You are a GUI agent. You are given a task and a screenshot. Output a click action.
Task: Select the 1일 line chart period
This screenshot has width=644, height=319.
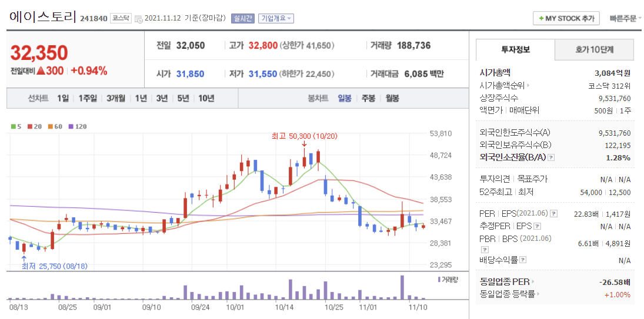point(63,99)
